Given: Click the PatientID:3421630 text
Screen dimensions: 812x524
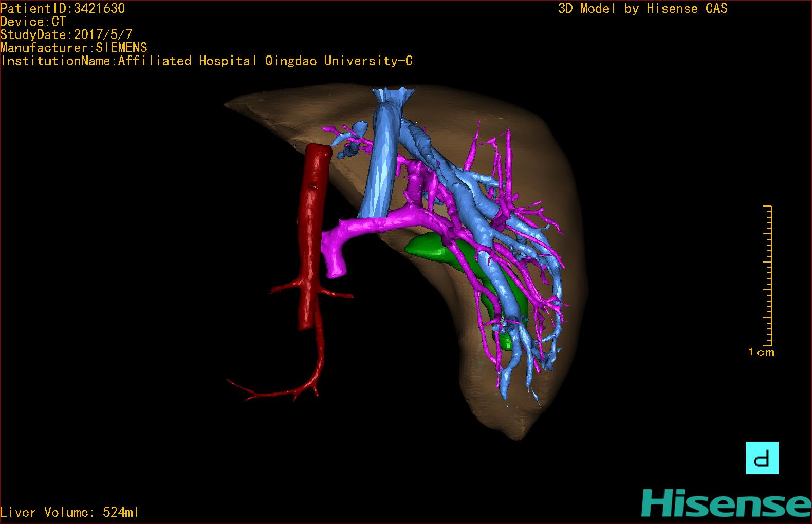Looking at the screenshot, I should tap(63, 8).
